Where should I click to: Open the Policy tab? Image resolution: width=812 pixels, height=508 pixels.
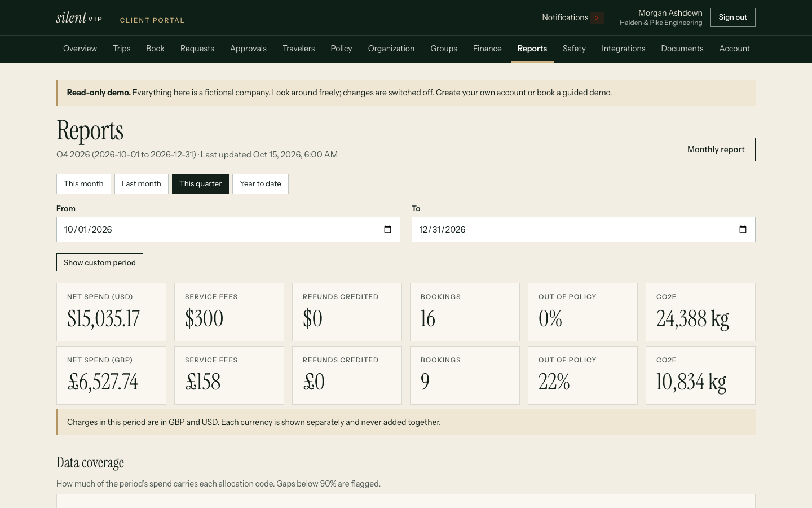(x=341, y=49)
